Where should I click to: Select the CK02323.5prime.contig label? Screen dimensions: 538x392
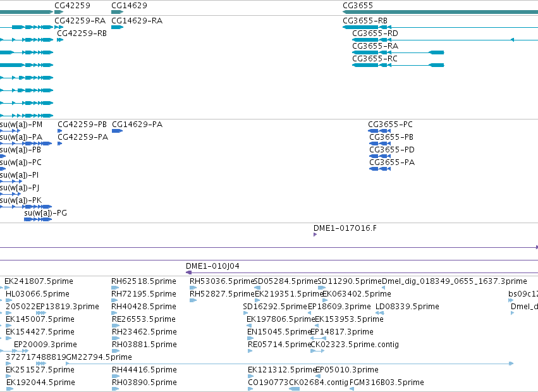355,345
